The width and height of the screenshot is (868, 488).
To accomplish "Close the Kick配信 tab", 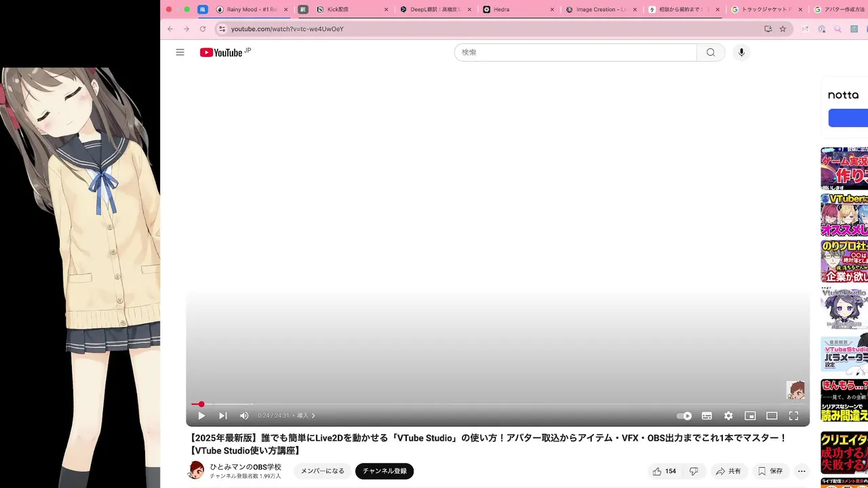I will coord(387,9).
